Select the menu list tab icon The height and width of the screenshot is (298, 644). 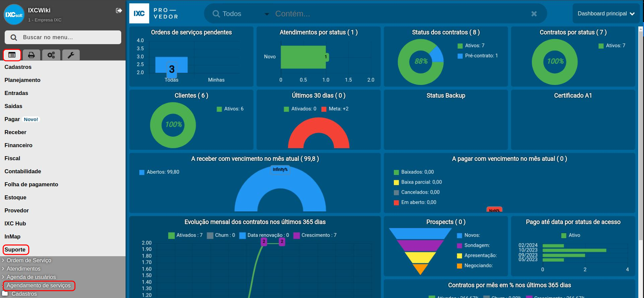(x=12, y=55)
